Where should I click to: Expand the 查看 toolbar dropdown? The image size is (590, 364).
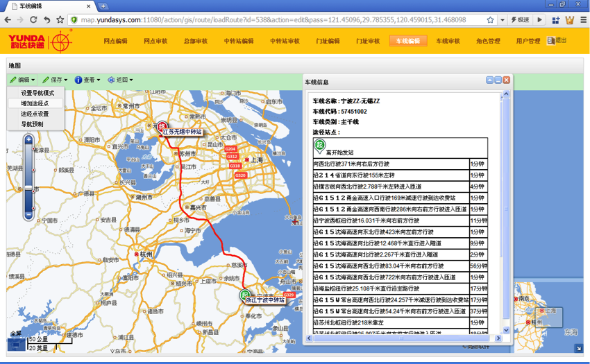point(87,80)
